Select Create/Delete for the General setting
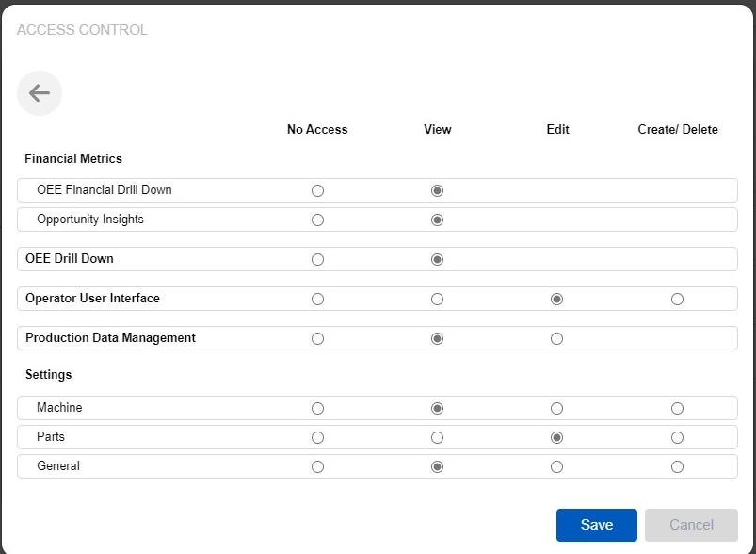The width and height of the screenshot is (756, 554). [x=677, y=466]
